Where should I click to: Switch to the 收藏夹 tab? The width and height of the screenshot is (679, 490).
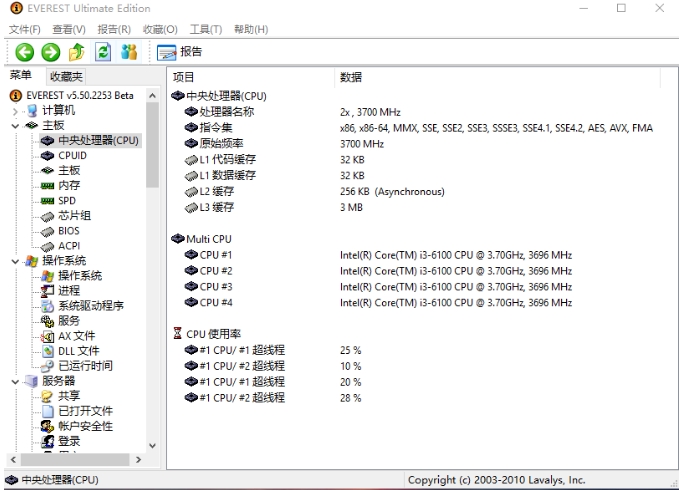coord(66,77)
